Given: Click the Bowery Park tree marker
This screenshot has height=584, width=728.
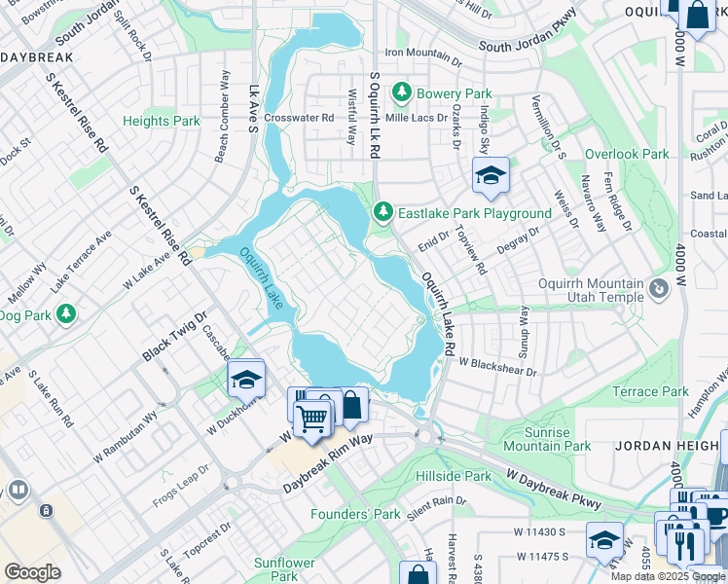Looking at the screenshot, I should pyautogui.click(x=402, y=92).
